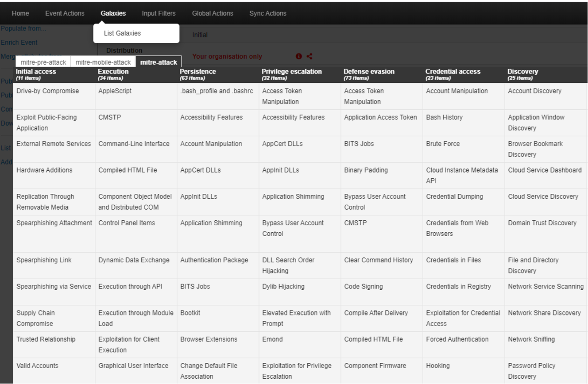Open the Event Actions menu
The width and height of the screenshot is (588, 384).
pos(65,13)
